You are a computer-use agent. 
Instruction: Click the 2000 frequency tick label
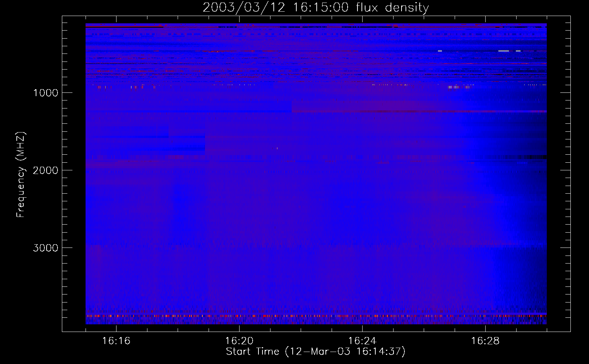(46, 170)
